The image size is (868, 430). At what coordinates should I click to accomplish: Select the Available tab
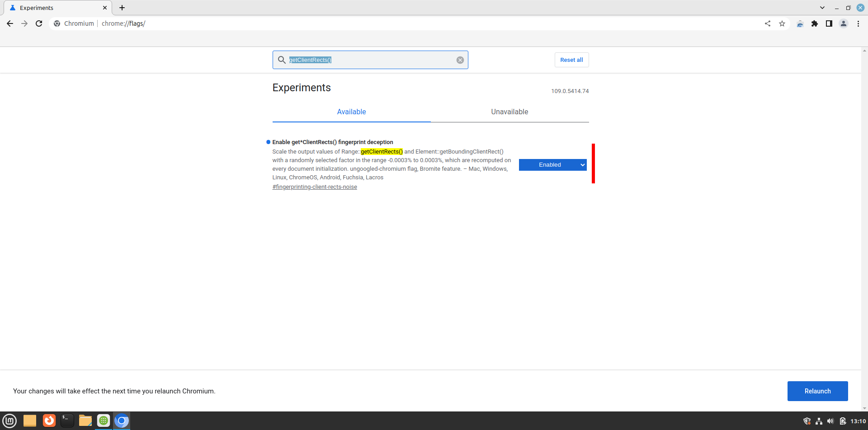coord(351,112)
